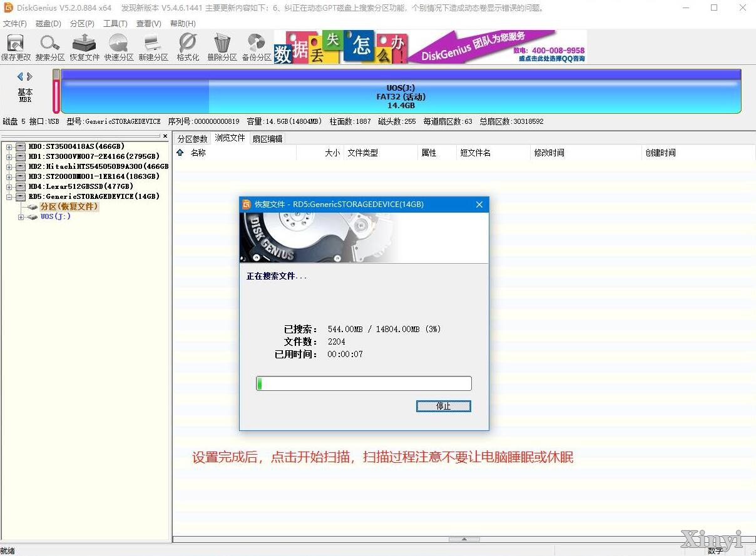Select 分区(恢复文件) in the disk tree
Screen dimensions: 756x556
pyautogui.click(x=69, y=206)
